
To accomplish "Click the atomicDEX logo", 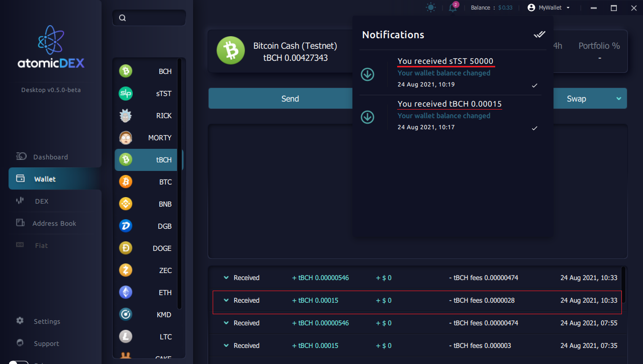I will point(51,47).
